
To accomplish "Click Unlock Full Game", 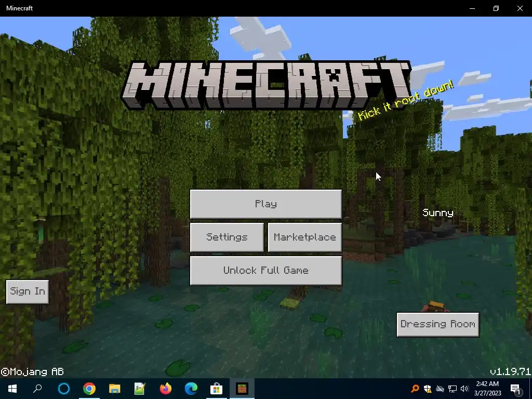I will 265,270.
